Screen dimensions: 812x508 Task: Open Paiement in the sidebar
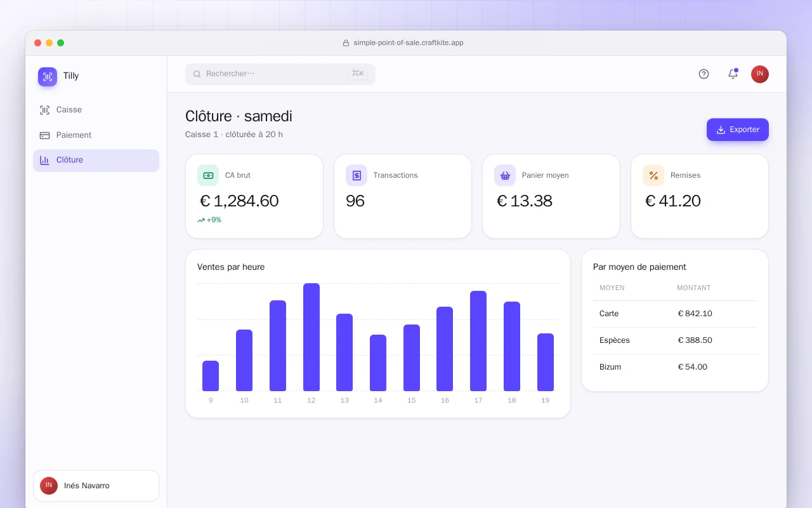[96, 135]
